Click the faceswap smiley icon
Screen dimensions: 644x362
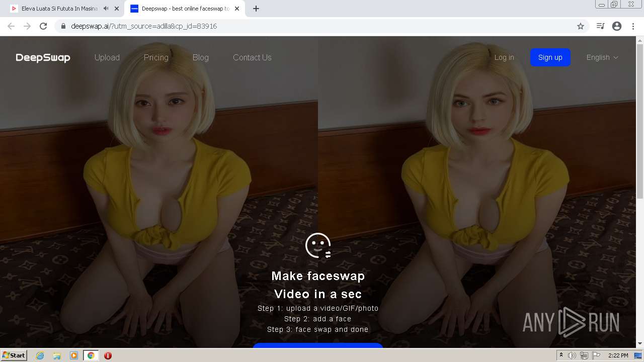(x=318, y=246)
